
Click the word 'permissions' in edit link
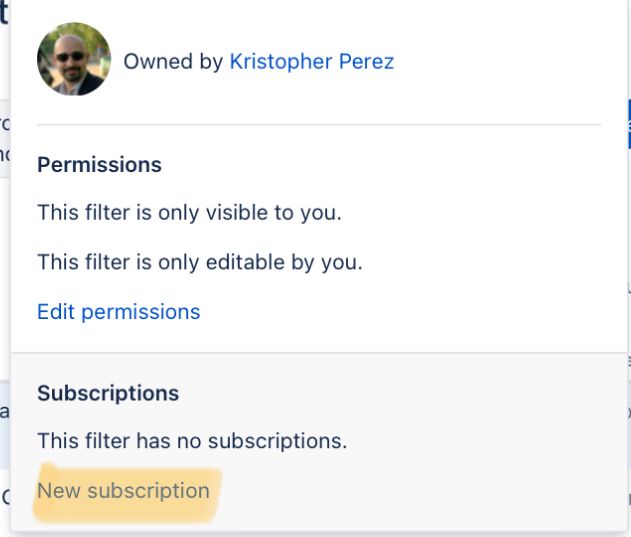141,312
